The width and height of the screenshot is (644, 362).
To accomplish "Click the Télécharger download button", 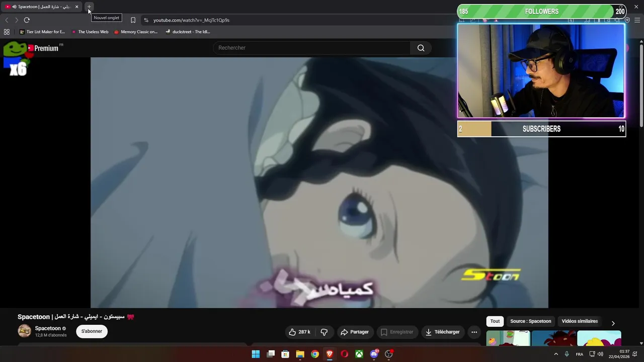I will (x=443, y=332).
